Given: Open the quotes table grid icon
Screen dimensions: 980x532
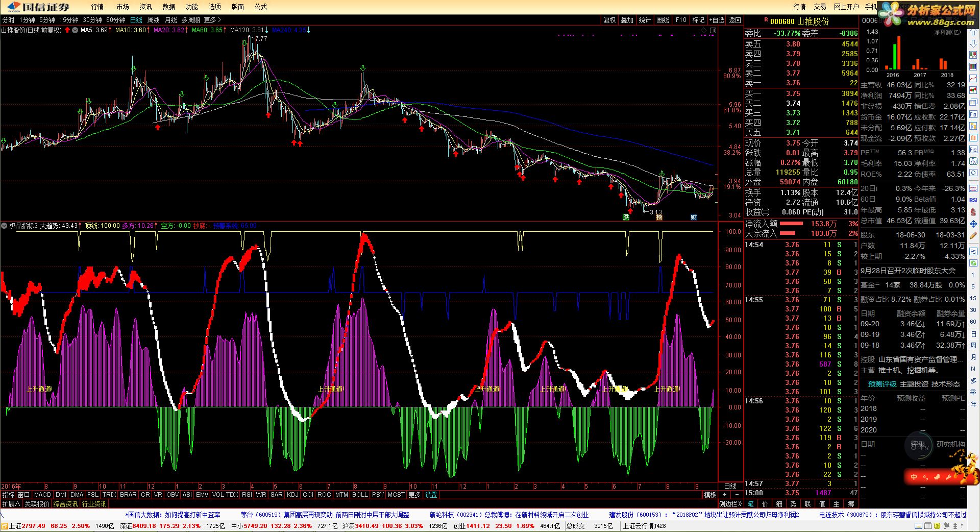Looking at the screenshot, I should 973,66.
